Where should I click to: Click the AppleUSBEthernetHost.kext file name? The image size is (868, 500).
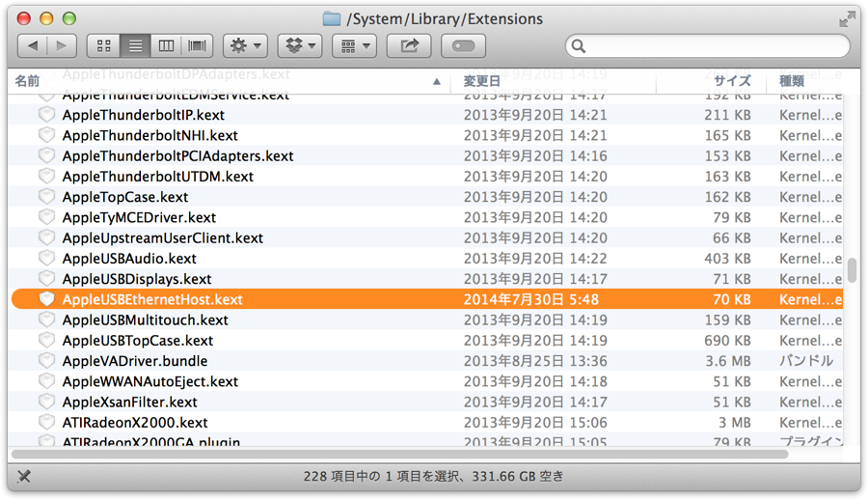pos(152,300)
